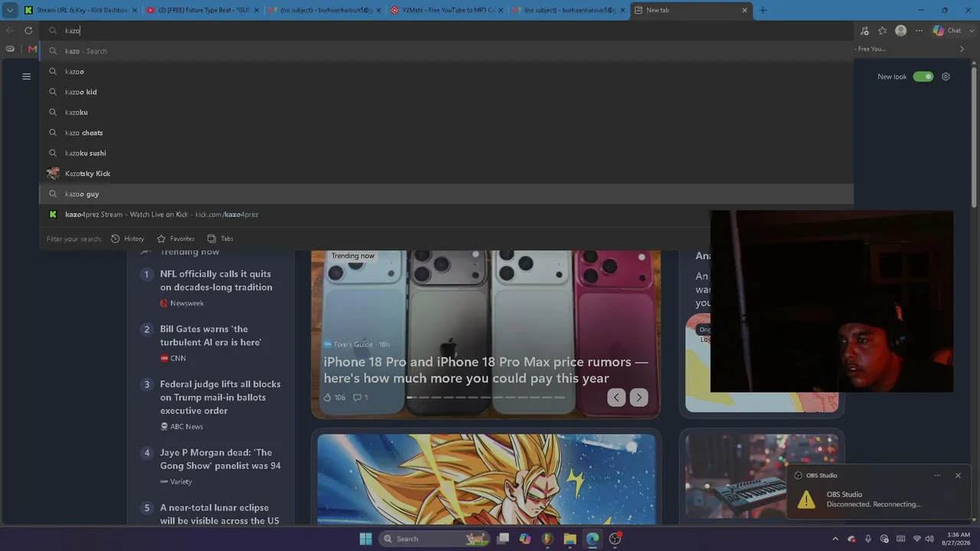980x551 pixels.
Task: Switch to Stream URL & Key Kick tab
Action: coord(80,10)
